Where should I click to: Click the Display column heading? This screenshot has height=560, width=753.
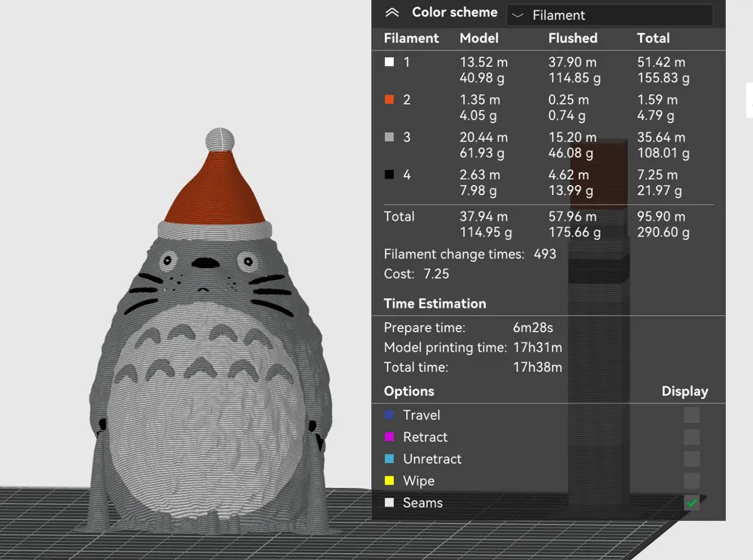tap(684, 391)
